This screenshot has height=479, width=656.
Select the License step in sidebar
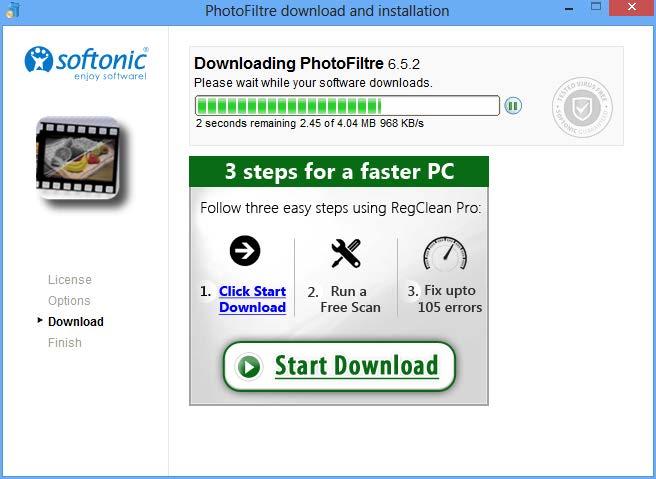[70, 279]
